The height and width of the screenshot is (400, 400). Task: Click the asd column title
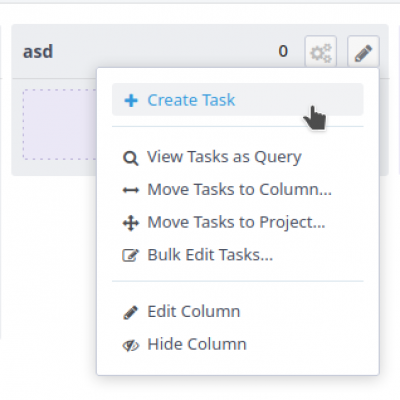click(38, 52)
